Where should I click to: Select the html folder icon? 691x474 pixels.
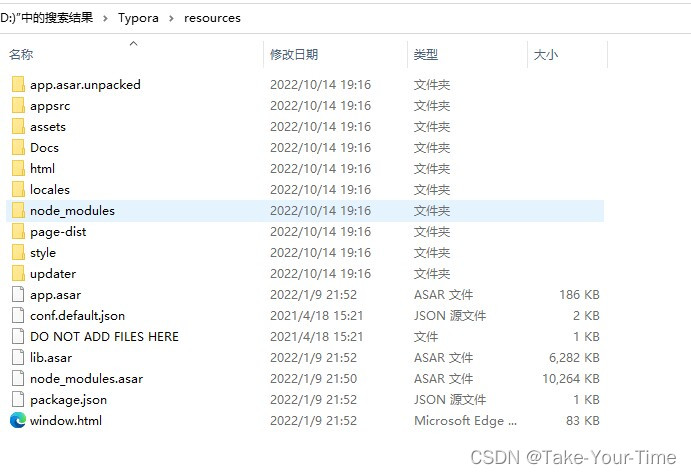pos(18,169)
